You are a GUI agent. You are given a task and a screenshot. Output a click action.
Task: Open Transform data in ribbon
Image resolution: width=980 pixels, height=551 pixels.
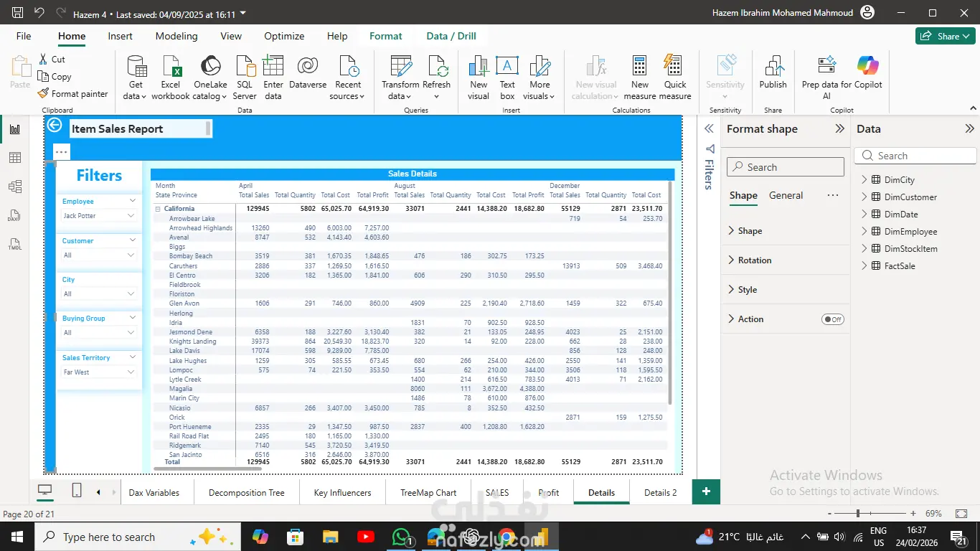pyautogui.click(x=400, y=67)
